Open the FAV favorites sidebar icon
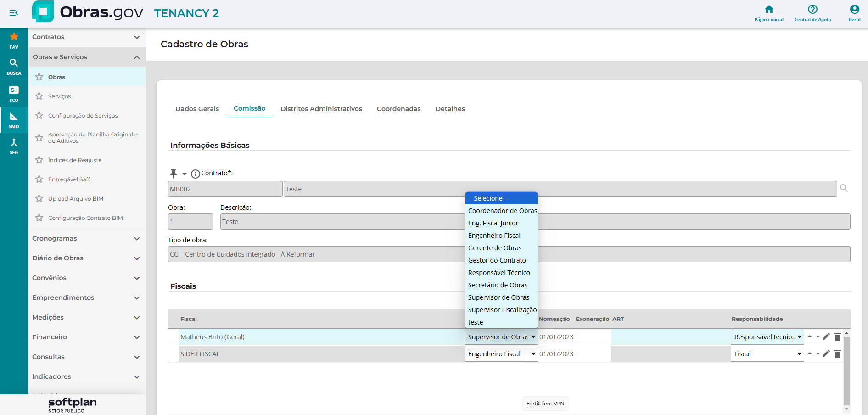The width and height of the screenshot is (868, 415). 14,40
